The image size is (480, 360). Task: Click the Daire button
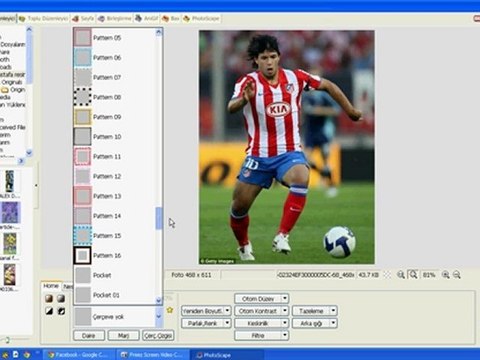coord(89,335)
